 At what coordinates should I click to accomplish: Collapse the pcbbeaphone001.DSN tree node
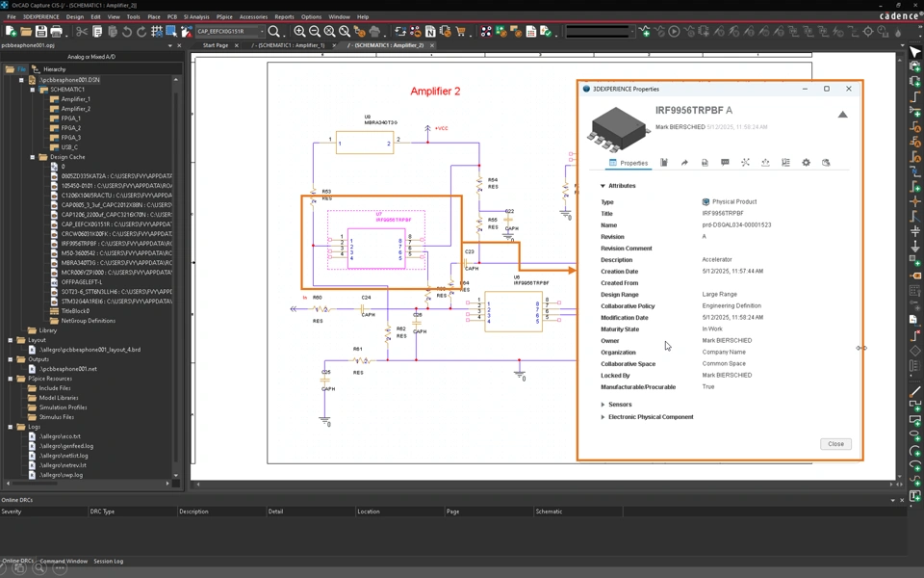(x=21, y=80)
